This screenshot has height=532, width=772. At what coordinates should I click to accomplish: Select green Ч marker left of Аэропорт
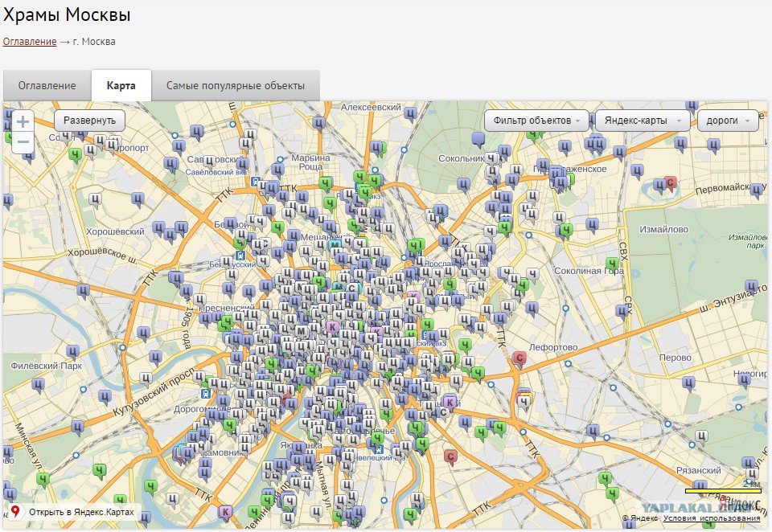coord(75,156)
